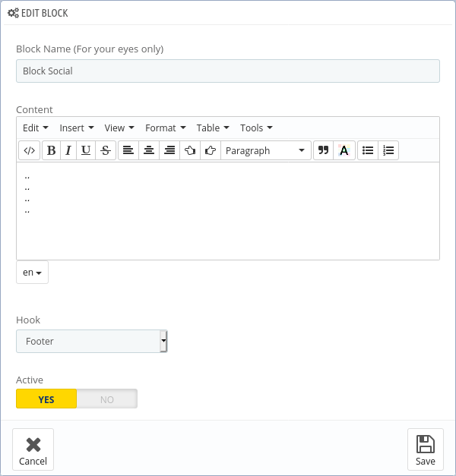Open the Tools menu

[x=256, y=128]
